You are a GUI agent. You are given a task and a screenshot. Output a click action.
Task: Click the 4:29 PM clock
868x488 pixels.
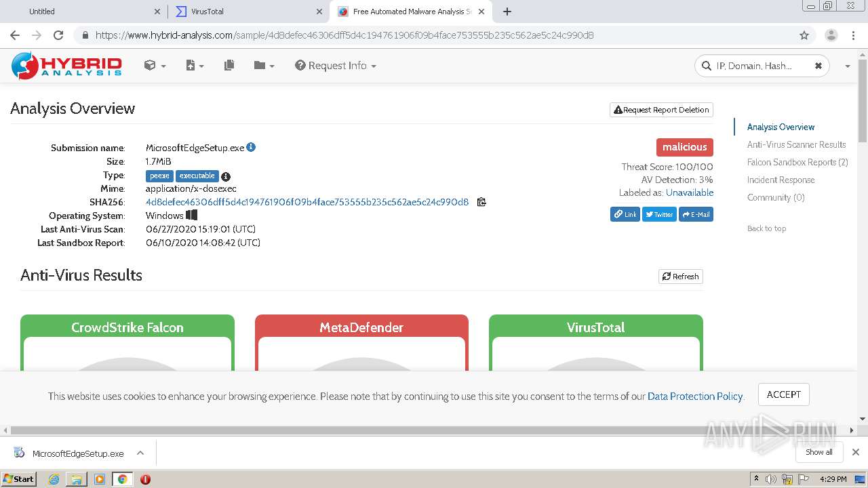tap(833, 479)
